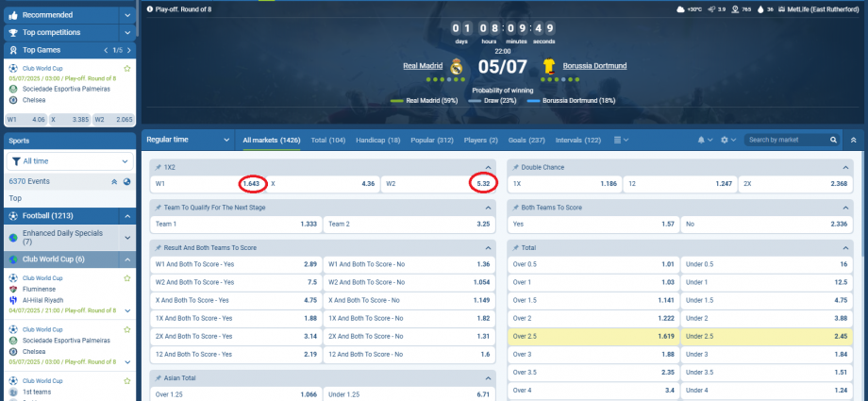Pin the Double Chance market

[516, 167]
